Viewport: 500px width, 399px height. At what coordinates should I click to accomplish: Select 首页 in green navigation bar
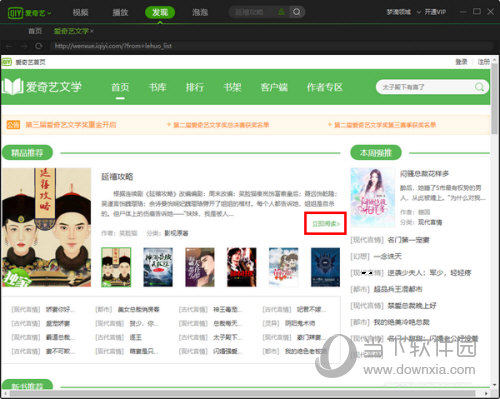[120, 87]
